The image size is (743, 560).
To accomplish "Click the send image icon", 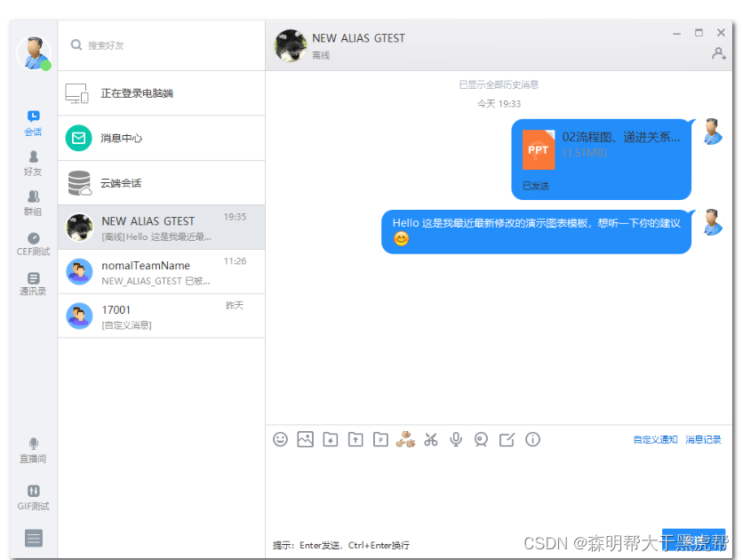I will point(305,439).
